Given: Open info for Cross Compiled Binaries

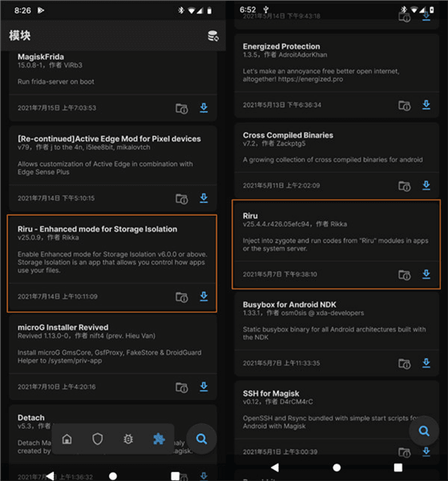Looking at the screenshot, I should point(404,186).
